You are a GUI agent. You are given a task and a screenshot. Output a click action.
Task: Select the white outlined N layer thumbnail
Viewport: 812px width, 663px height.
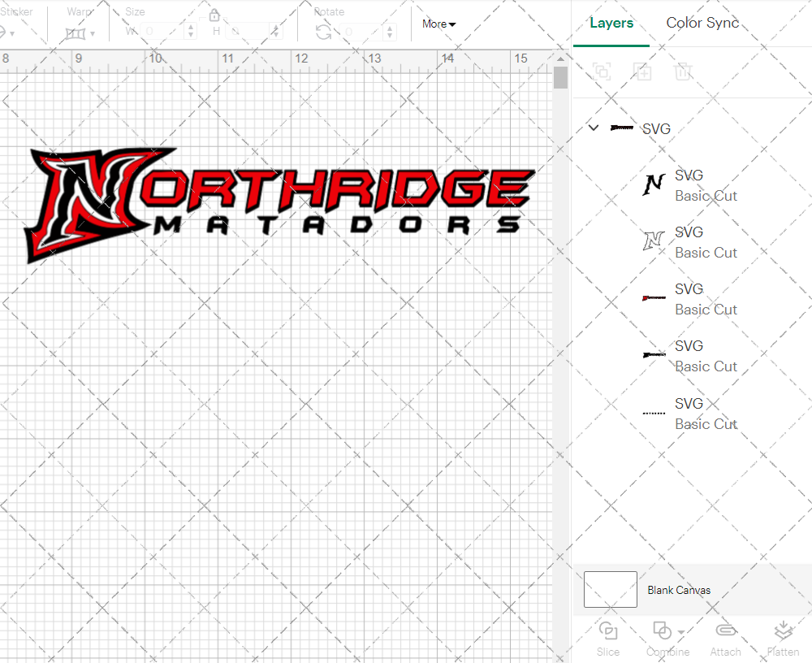[654, 241]
